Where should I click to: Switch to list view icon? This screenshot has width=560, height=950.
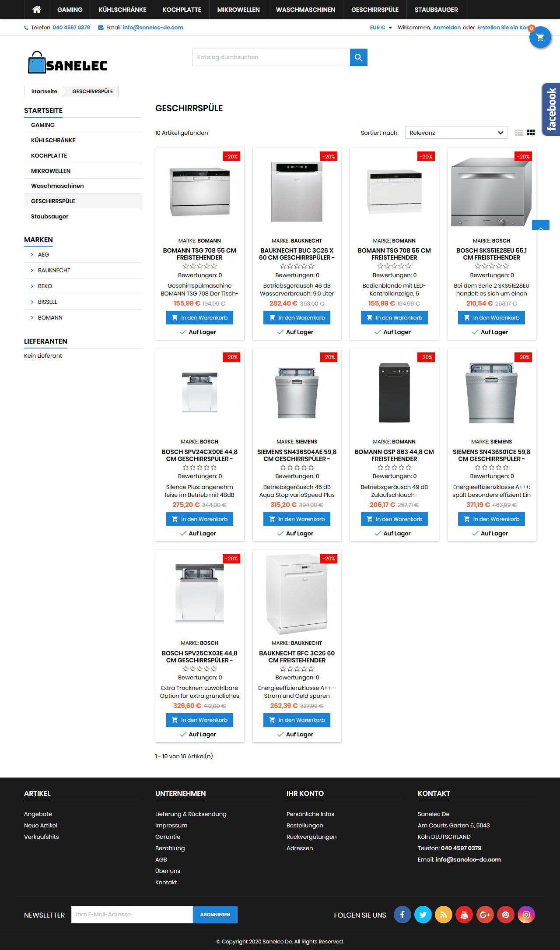(519, 133)
